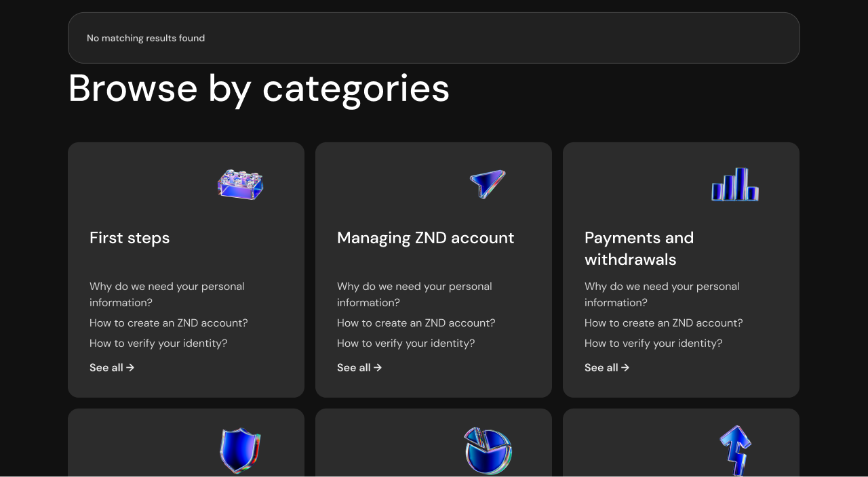Click the bar chart icon on Payments and withdrawals
Image resolution: width=868 pixels, height=477 pixels.
click(735, 184)
